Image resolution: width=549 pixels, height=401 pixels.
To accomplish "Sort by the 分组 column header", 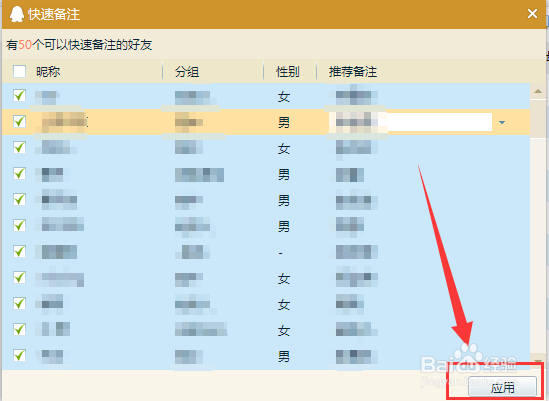I will click(187, 72).
